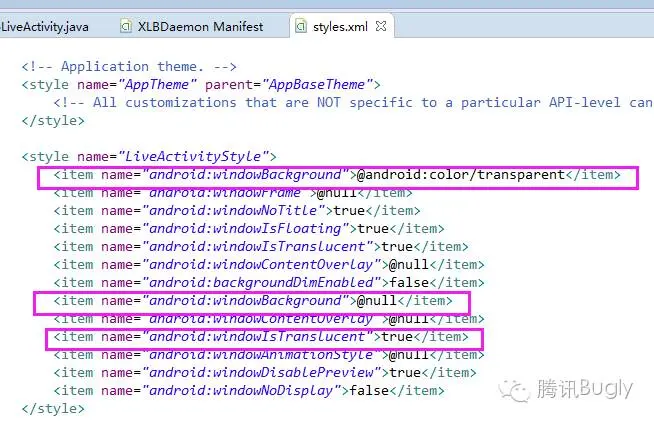Select the styles.xml editor tab
654x421 pixels.
(340, 27)
